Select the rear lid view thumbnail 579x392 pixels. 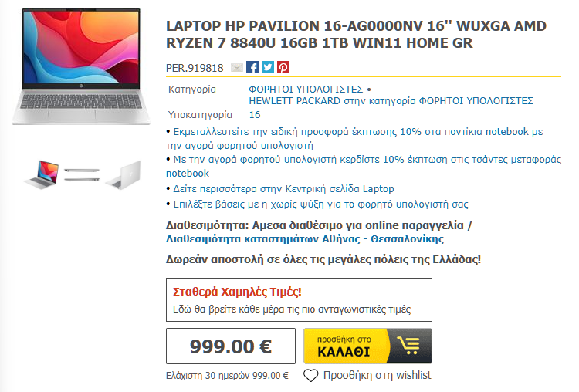tap(124, 175)
